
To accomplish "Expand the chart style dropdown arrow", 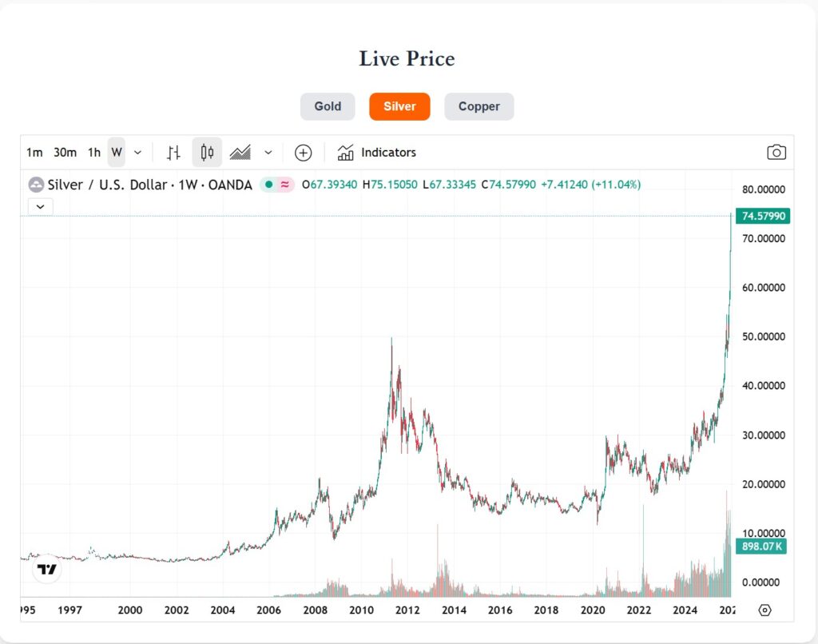I will (268, 153).
